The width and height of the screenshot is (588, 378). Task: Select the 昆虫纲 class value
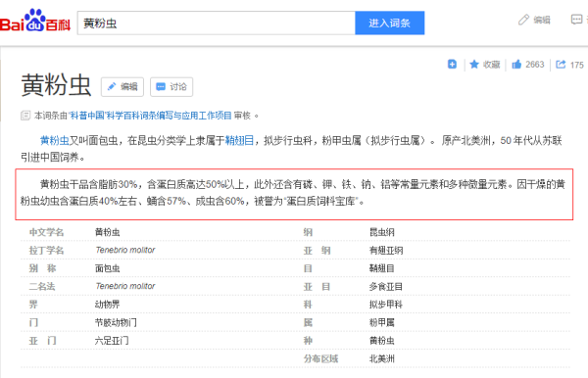coord(382,232)
